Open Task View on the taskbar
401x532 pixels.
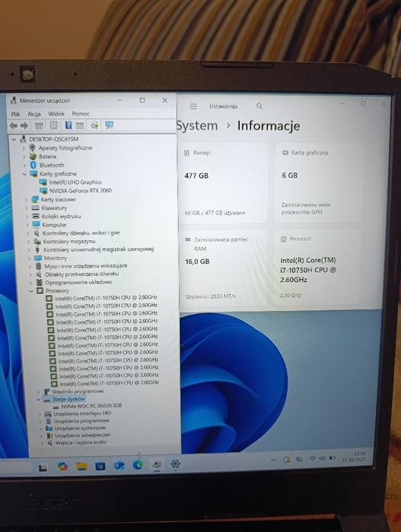tap(43, 468)
